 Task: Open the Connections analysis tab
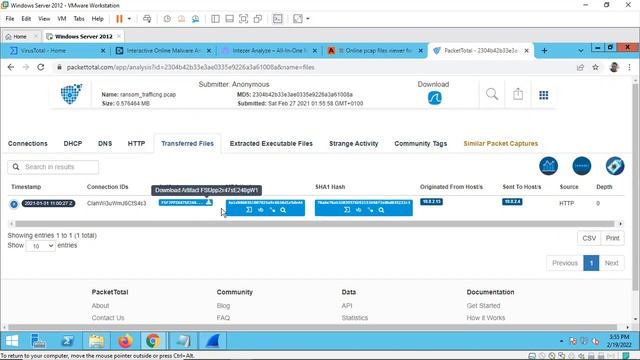click(x=28, y=144)
